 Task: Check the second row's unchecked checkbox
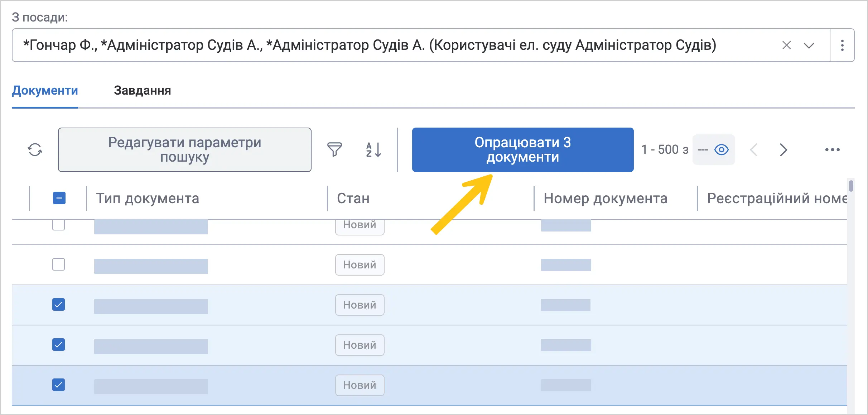point(58,264)
